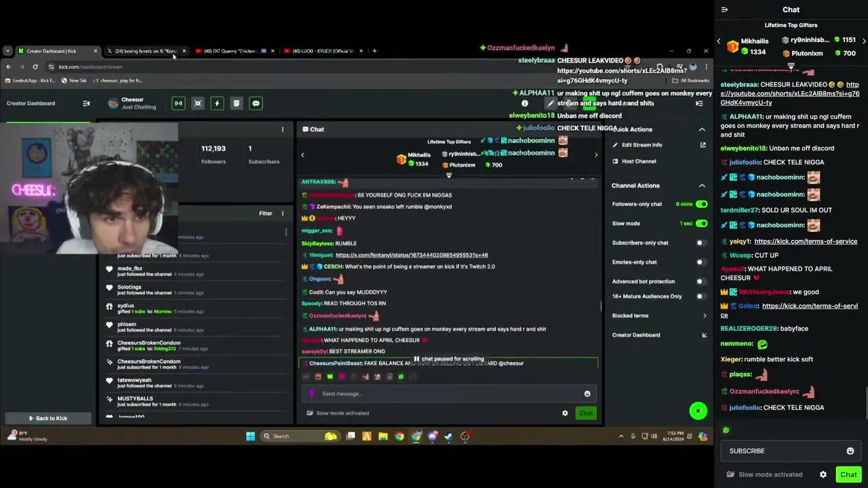Show next top gifters in dashboard chat
Image resolution: width=868 pixels, height=488 pixels.
tap(596, 155)
